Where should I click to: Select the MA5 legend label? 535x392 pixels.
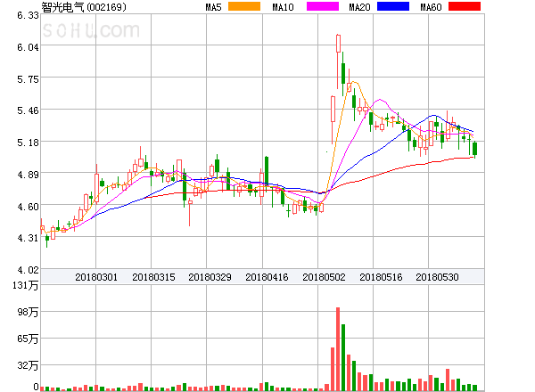coord(213,7)
